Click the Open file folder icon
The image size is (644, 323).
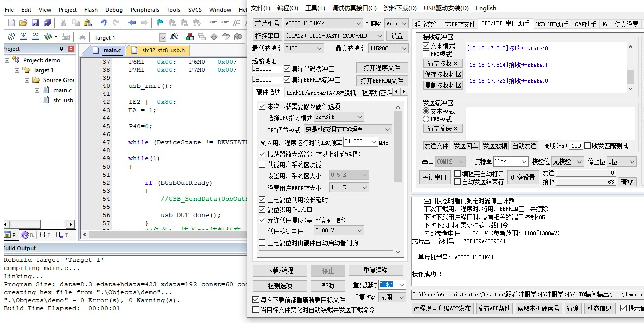(x=23, y=23)
